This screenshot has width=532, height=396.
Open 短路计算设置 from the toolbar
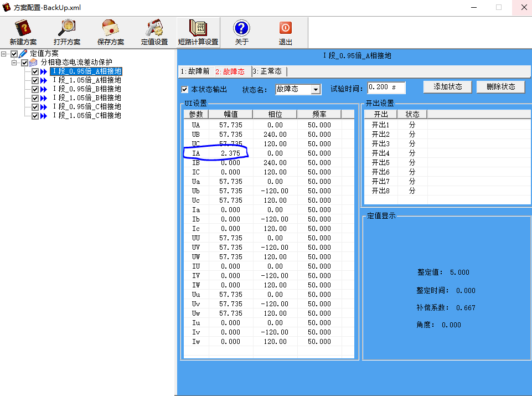[x=198, y=32]
